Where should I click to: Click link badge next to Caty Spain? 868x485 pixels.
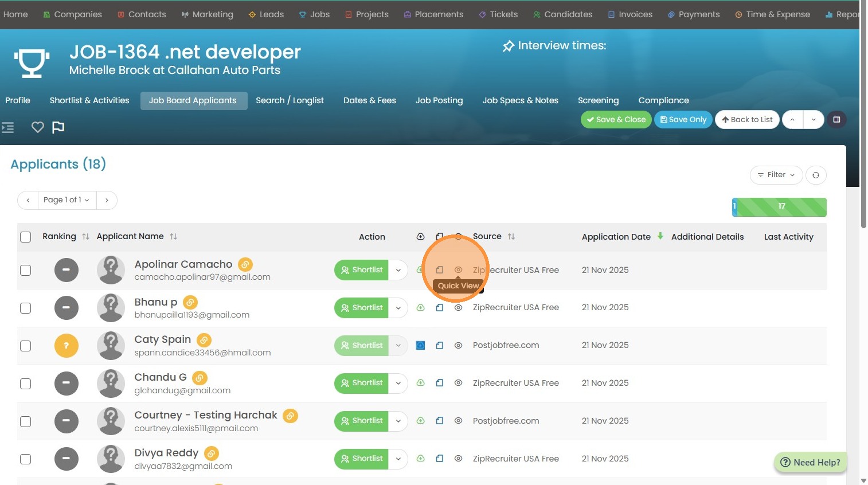204,340
